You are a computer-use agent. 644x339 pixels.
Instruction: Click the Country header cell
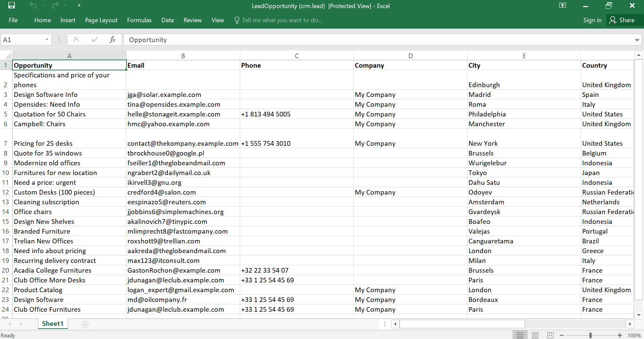pos(607,65)
